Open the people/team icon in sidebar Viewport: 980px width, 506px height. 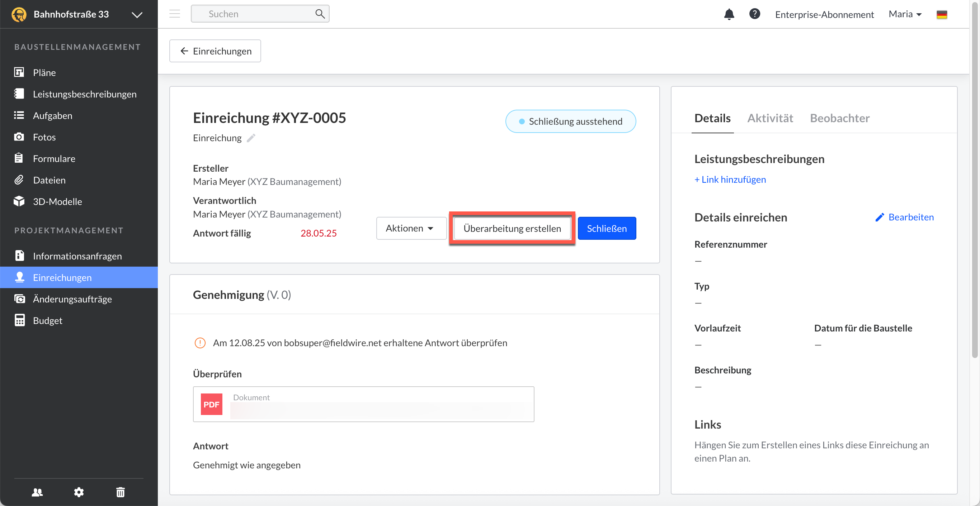pyautogui.click(x=37, y=492)
